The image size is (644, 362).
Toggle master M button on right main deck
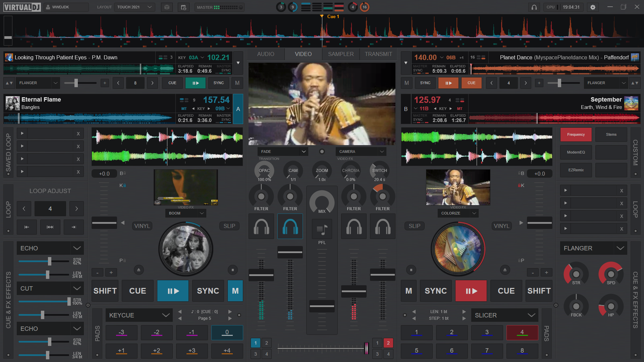[x=409, y=291]
